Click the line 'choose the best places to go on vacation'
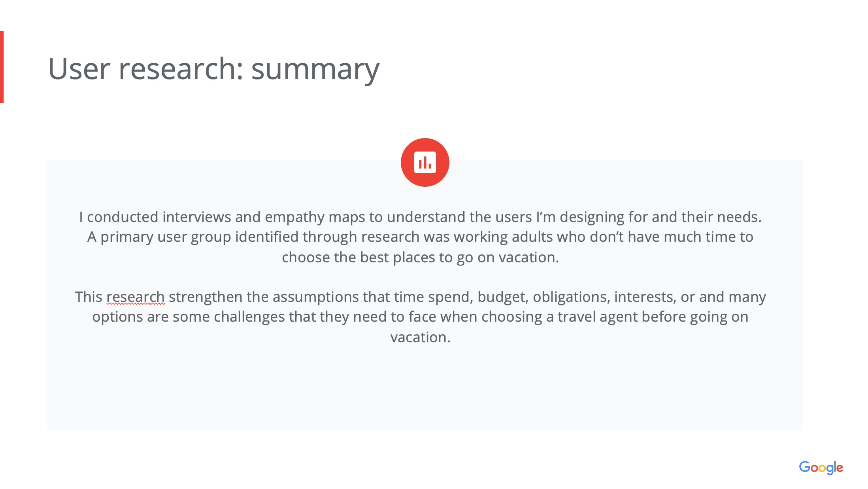Image resolution: width=868 pixels, height=489 pixels. click(420, 257)
